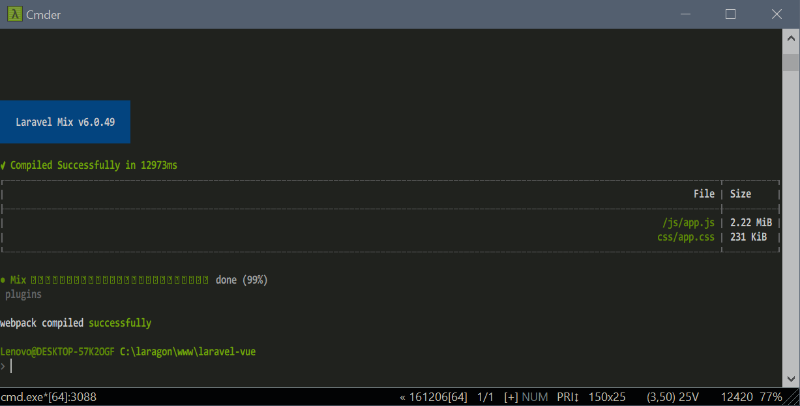Click the Size column header

pos(740,194)
